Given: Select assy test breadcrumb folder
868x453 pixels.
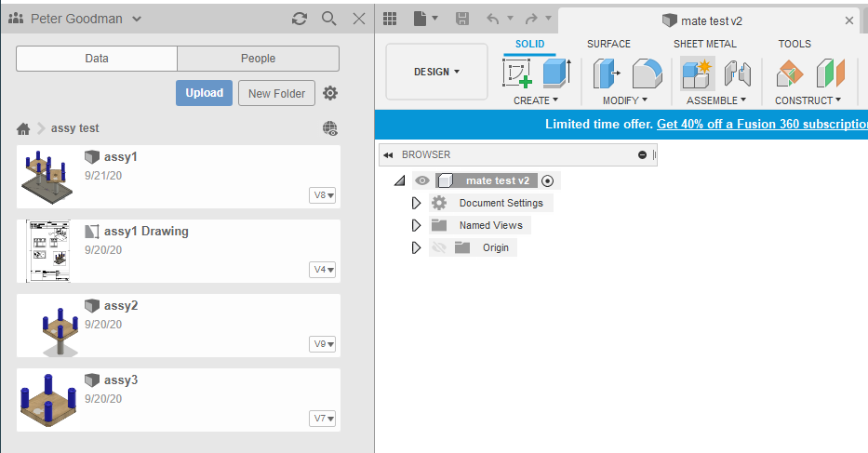Looking at the screenshot, I should coord(74,128).
